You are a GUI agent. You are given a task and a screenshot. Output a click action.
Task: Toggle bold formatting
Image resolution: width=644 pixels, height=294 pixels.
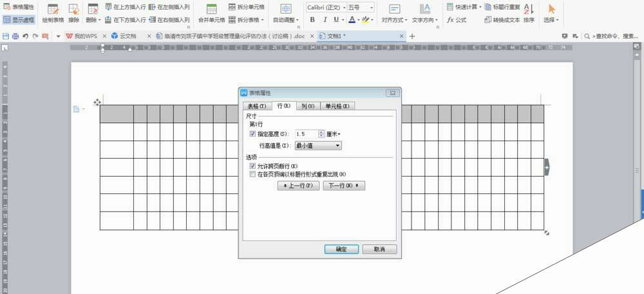tap(312, 20)
